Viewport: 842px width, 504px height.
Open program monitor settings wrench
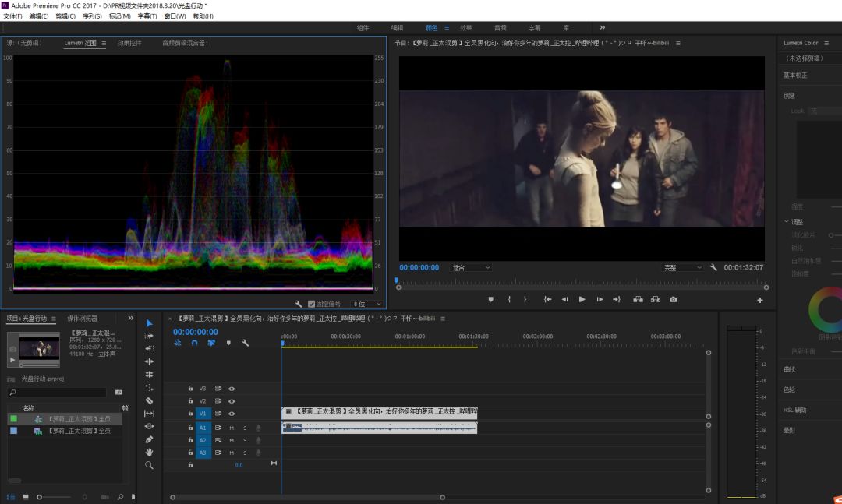[x=713, y=267]
